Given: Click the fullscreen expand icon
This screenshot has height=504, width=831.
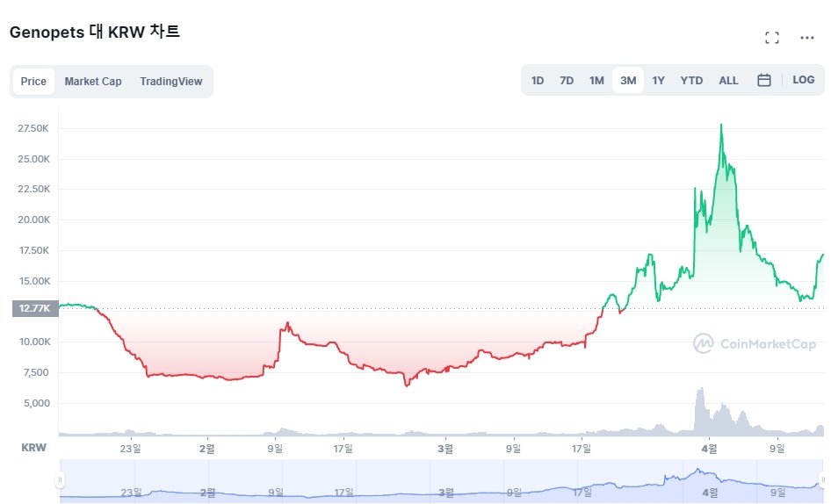Looking at the screenshot, I should pos(772,38).
